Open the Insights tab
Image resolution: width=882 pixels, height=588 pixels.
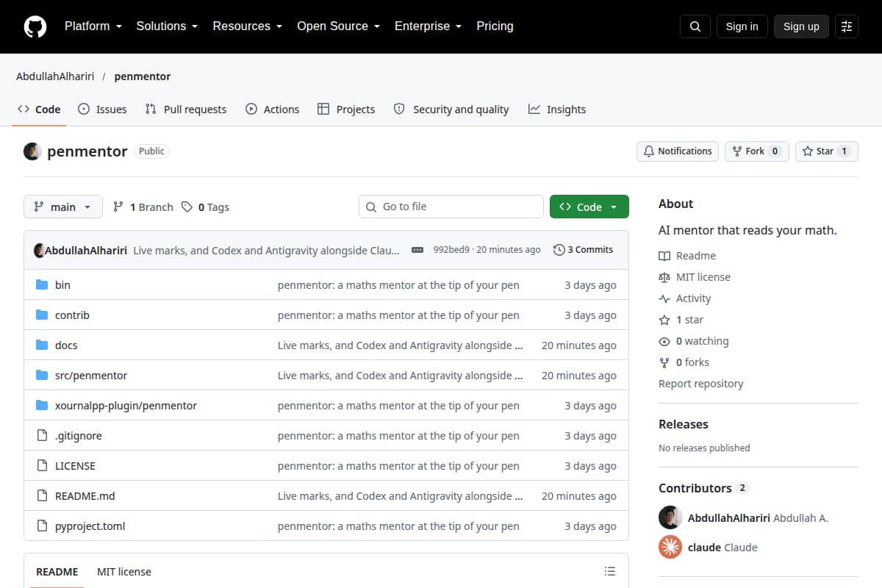tap(557, 110)
